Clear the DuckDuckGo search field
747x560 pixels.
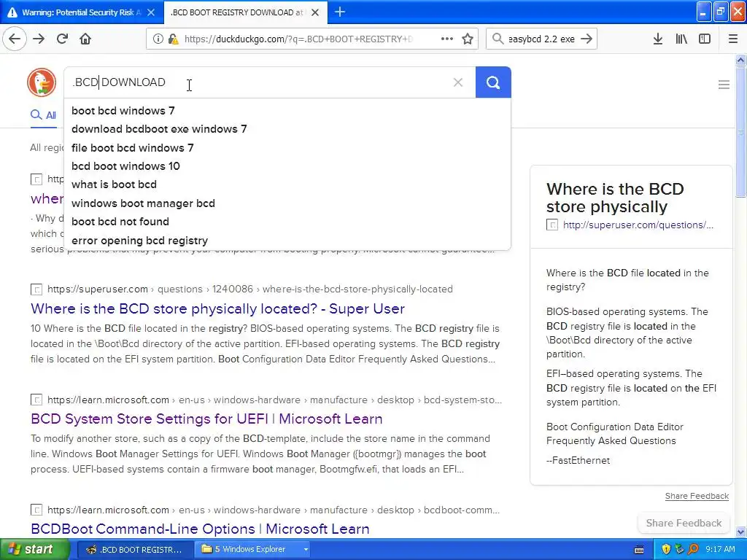click(x=458, y=82)
